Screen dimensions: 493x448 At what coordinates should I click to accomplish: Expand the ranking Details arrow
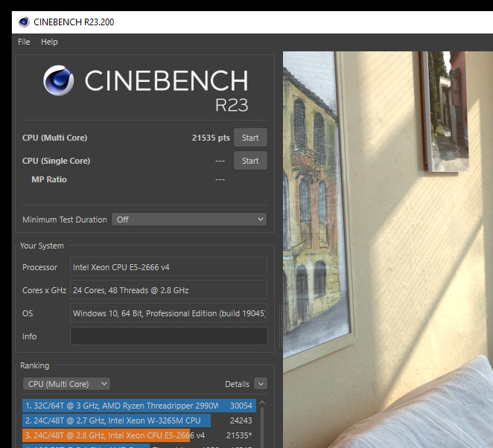click(x=261, y=383)
